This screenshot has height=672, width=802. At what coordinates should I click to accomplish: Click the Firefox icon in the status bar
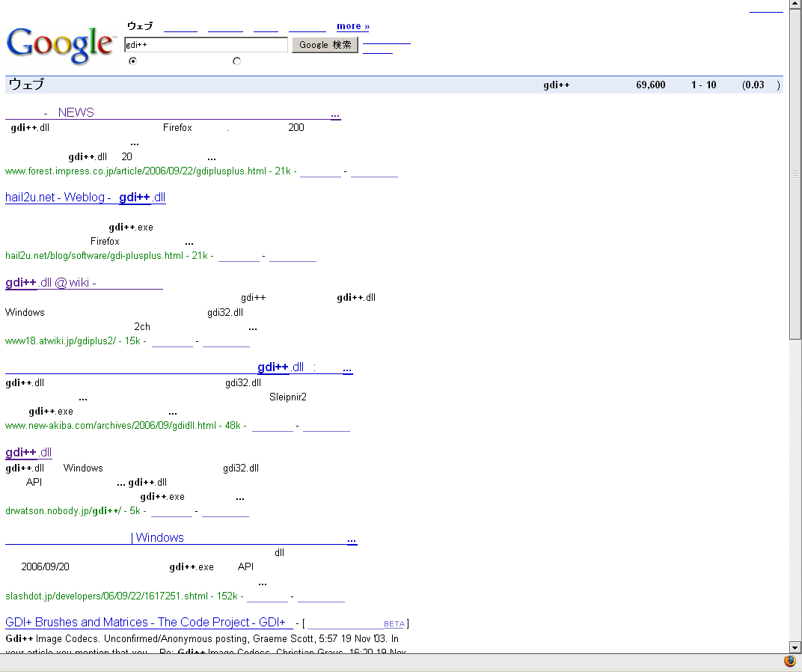click(x=790, y=661)
